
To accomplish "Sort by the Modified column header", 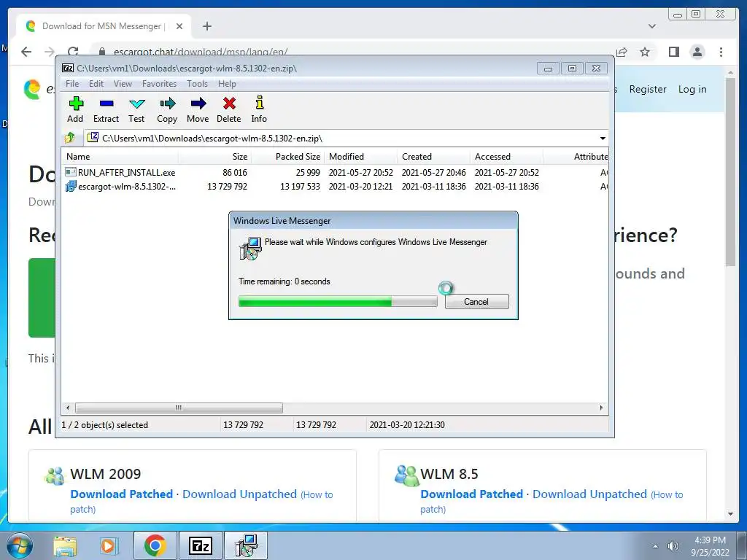I will pyautogui.click(x=360, y=157).
